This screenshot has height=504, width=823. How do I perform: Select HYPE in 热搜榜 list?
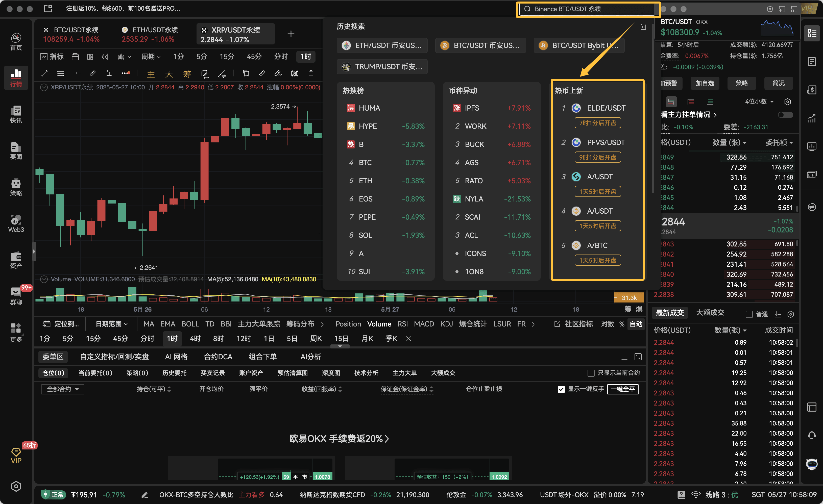385,126
